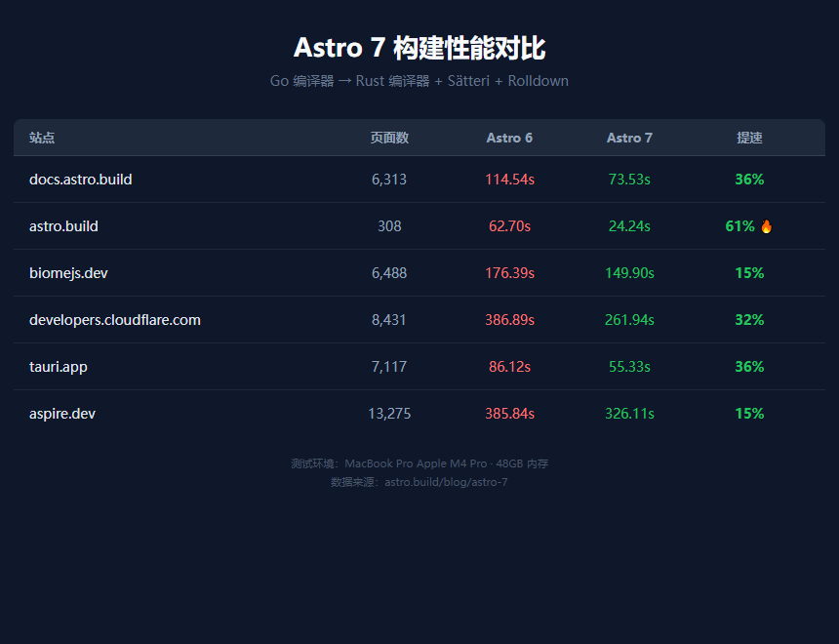The height and width of the screenshot is (644, 839).
Task: Click the Astro 7 构建性能对比 title
Action: click(419, 48)
